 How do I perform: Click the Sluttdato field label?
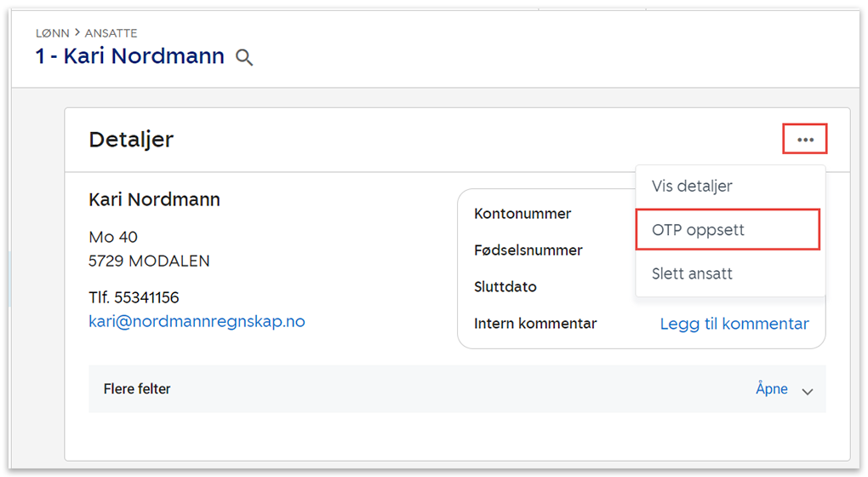tap(505, 287)
